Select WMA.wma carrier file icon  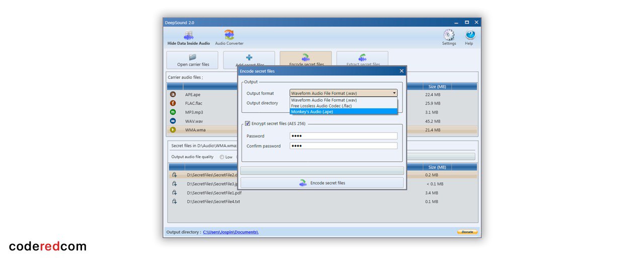(x=173, y=130)
